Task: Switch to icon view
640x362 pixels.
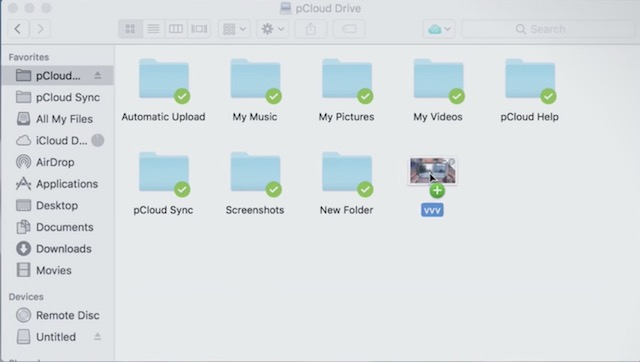Action: point(130,29)
